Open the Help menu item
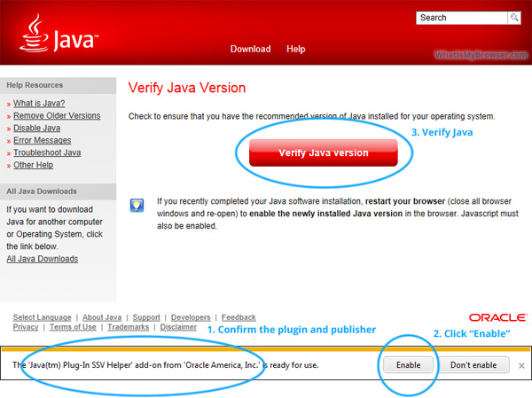 (x=296, y=49)
